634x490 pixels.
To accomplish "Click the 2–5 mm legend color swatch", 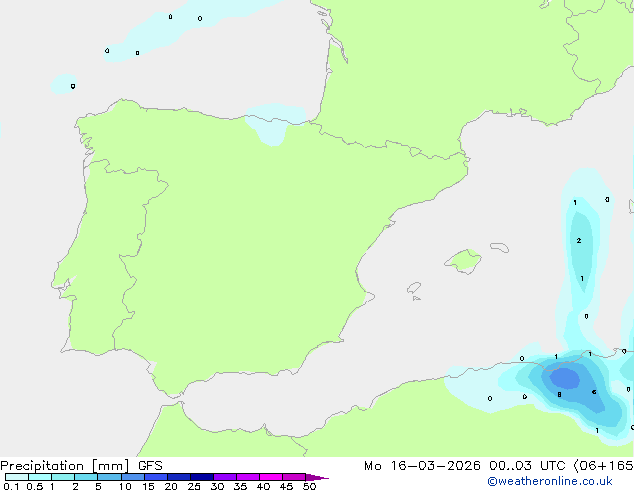I will pos(86,477).
